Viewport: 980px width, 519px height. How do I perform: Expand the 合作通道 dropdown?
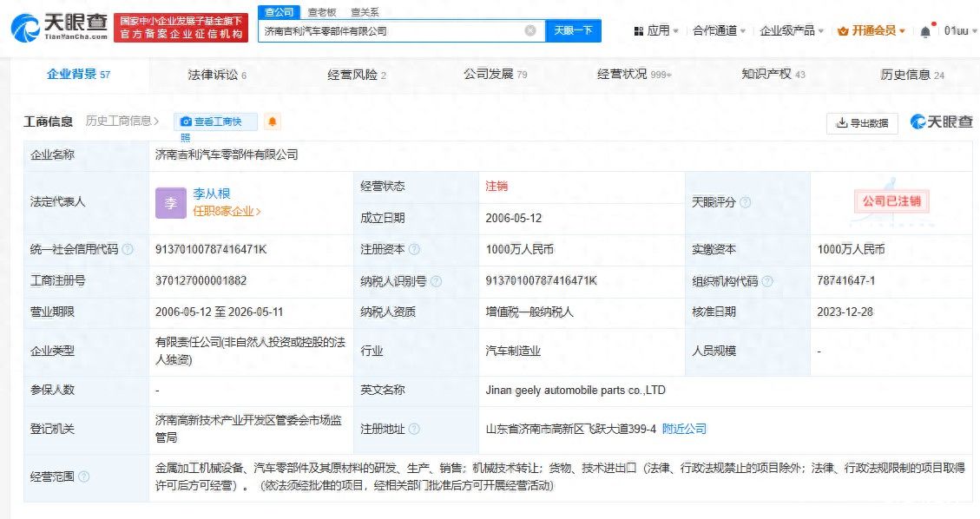(x=719, y=30)
